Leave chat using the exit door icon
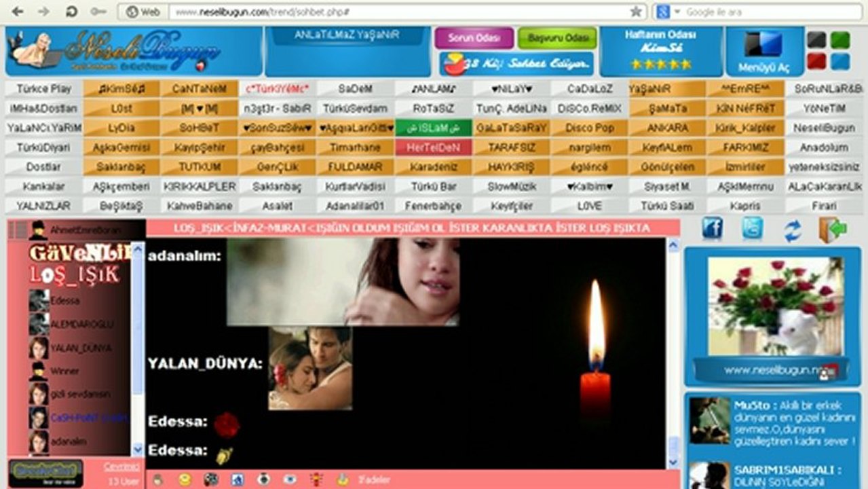Viewport: 868px width, 489px height. tap(833, 230)
